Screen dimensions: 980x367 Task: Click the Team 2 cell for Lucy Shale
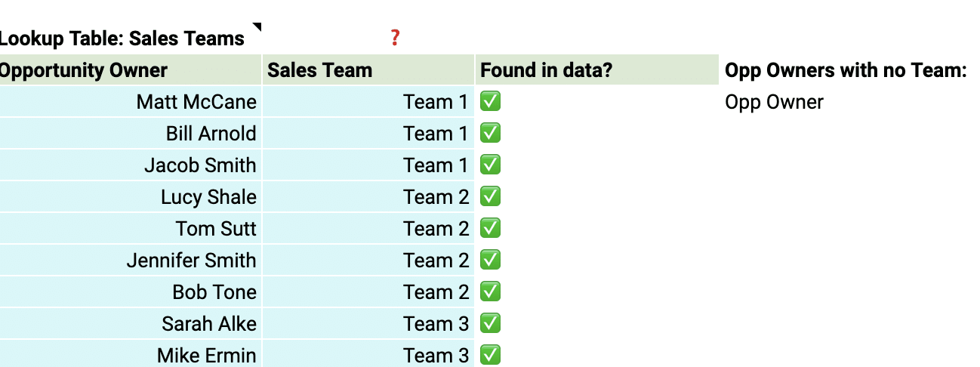pos(436,197)
